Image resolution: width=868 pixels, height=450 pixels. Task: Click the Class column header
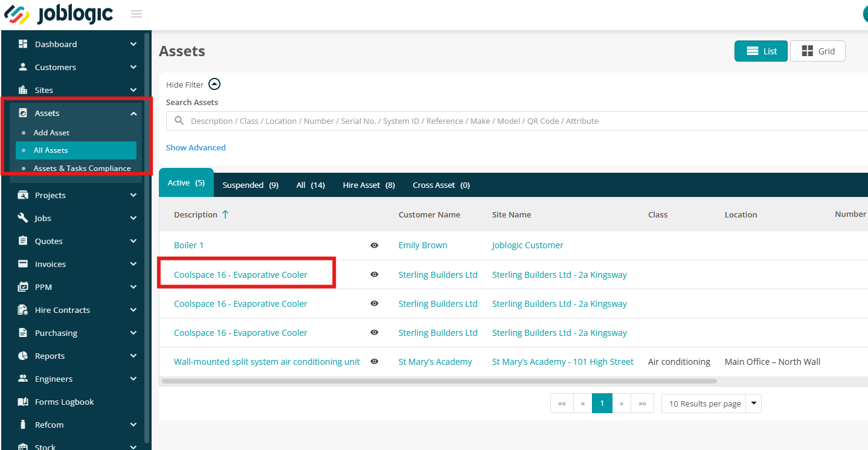point(658,214)
